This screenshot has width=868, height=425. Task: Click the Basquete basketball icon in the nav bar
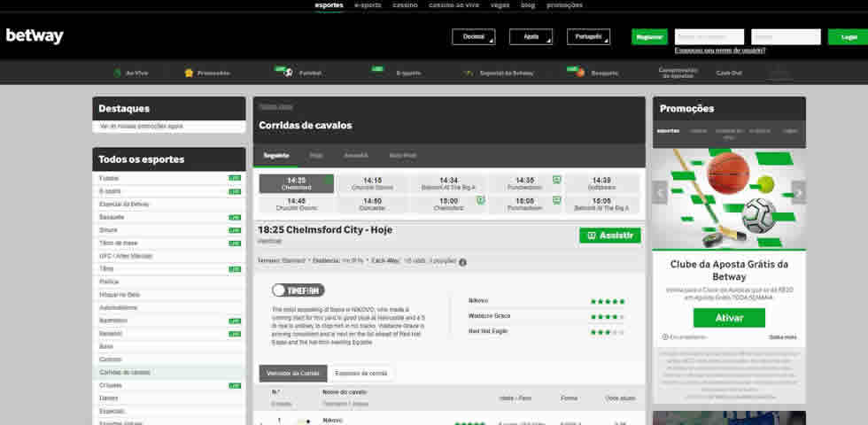pyautogui.click(x=579, y=73)
